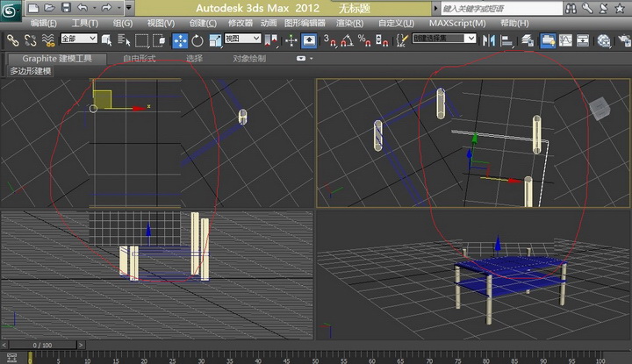Toggle the Spinner Snap button
The width and height of the screenshot is (632, 364).
(382, 40)
